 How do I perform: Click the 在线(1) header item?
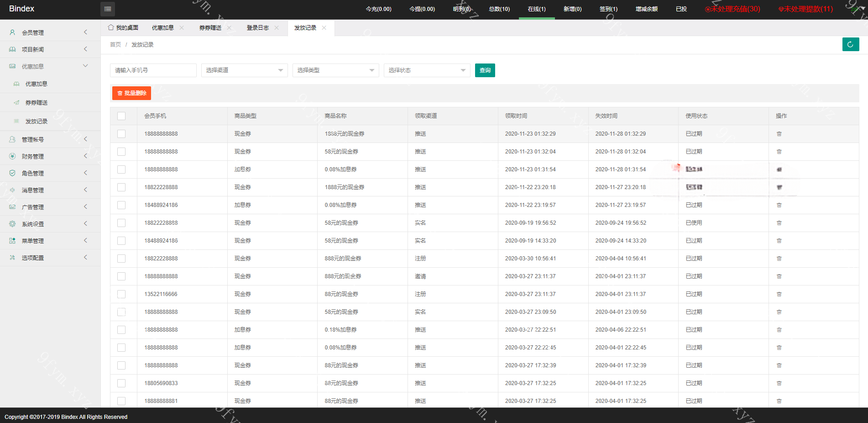point(537,9)
